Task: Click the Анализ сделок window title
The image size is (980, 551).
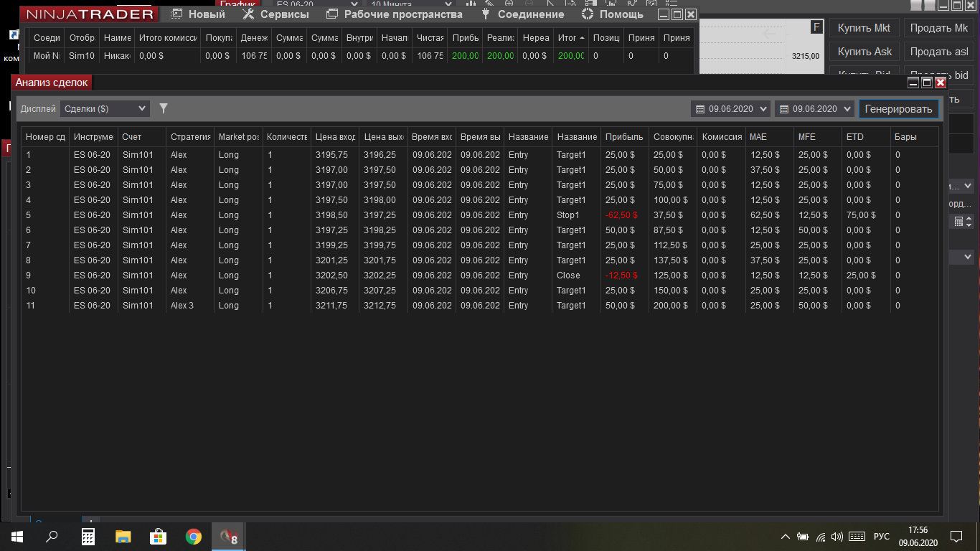Action: coord(52,83)
